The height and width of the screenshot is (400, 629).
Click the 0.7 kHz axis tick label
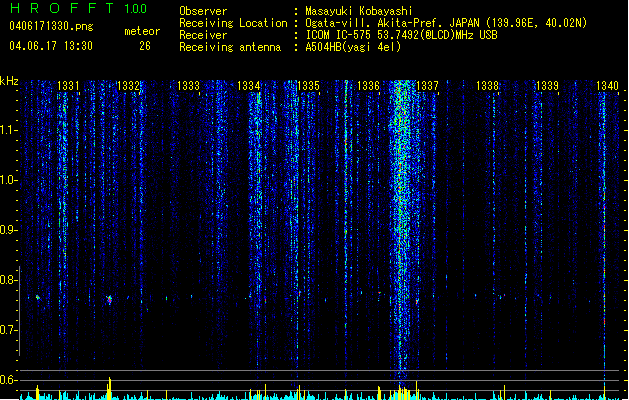(x=8, y=330)
